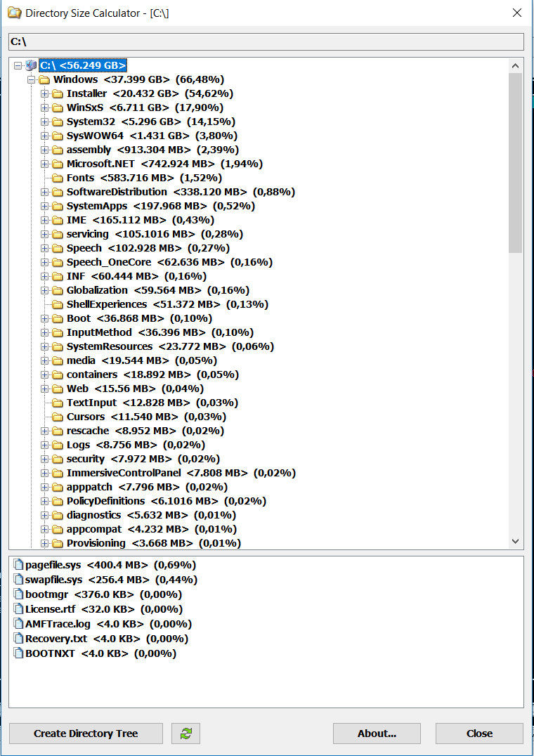Select apppatch <7.796 MB> row

(147, 487)
